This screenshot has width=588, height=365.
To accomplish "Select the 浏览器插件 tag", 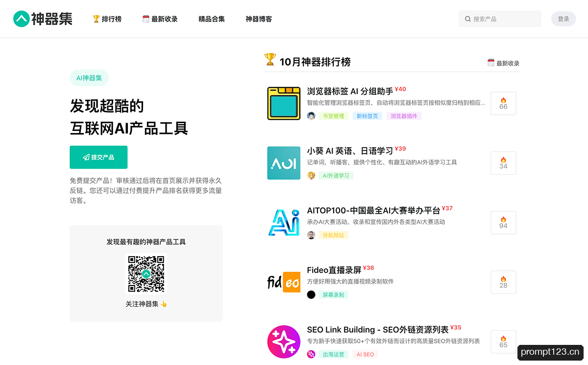I will (404, 116).
